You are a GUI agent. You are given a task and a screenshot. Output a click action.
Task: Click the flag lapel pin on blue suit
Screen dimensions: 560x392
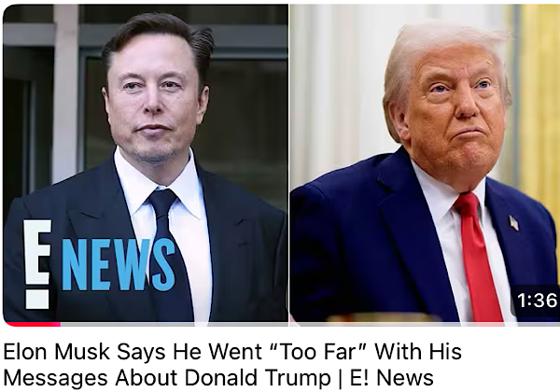tap(513, 223)
